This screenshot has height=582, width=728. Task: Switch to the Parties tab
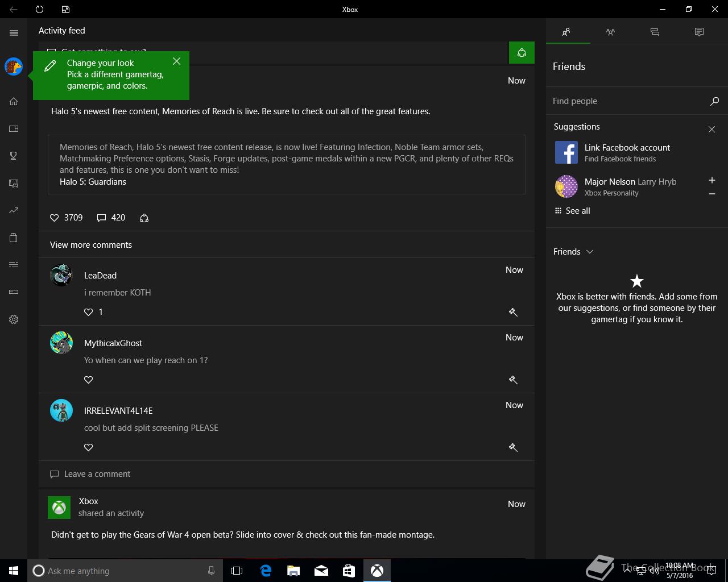611,32
